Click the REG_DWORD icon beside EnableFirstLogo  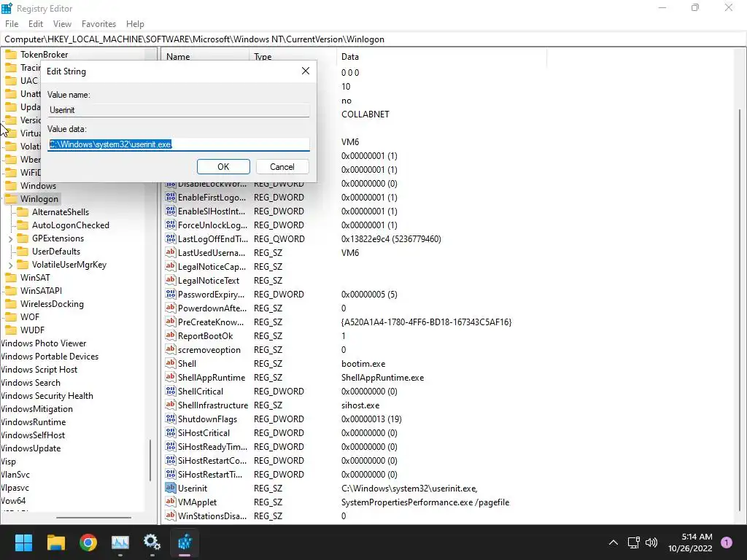click(x=170, y=197)
